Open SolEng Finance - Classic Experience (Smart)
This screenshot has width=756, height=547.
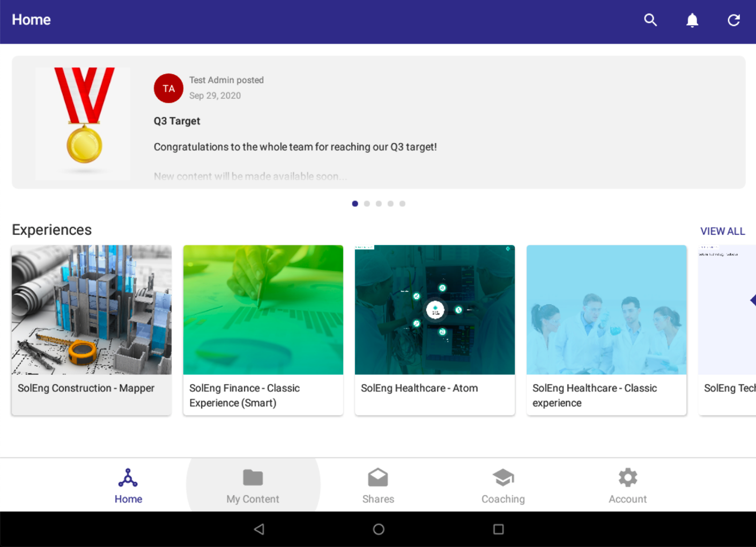(263, 330)
